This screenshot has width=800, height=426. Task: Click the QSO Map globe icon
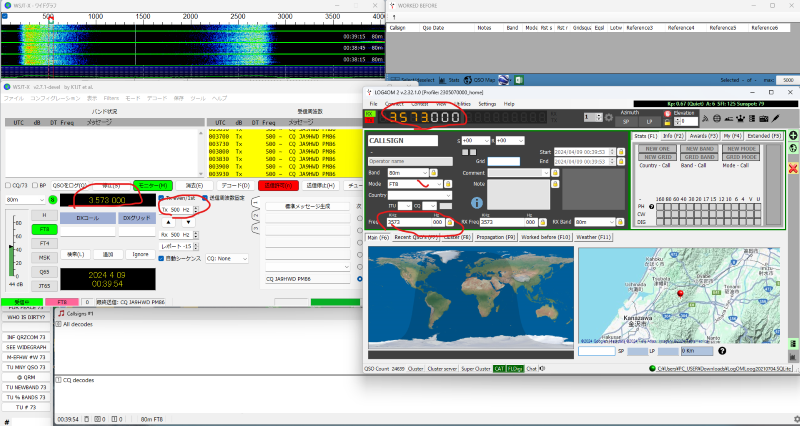468,80
